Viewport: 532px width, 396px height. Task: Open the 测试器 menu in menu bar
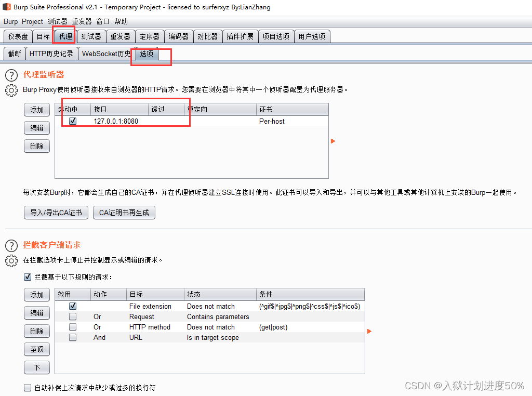pyautogui.click(x=57, y=21)
